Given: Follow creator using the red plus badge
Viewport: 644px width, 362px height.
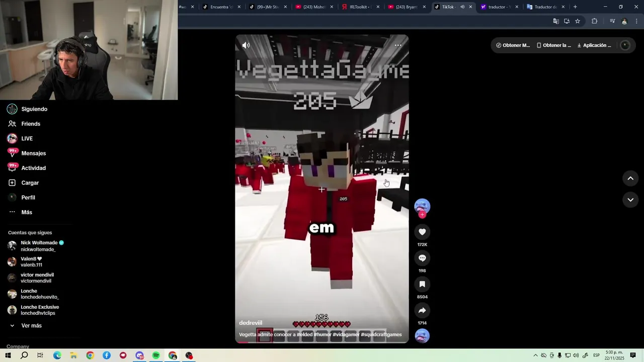Looking at the screenshot, I should 422,215.
